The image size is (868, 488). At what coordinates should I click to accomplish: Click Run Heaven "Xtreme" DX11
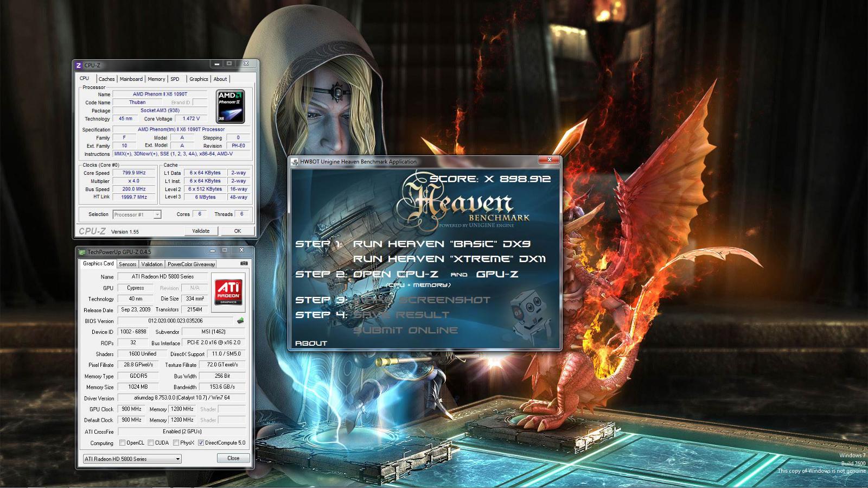click(x=449, y=259)
